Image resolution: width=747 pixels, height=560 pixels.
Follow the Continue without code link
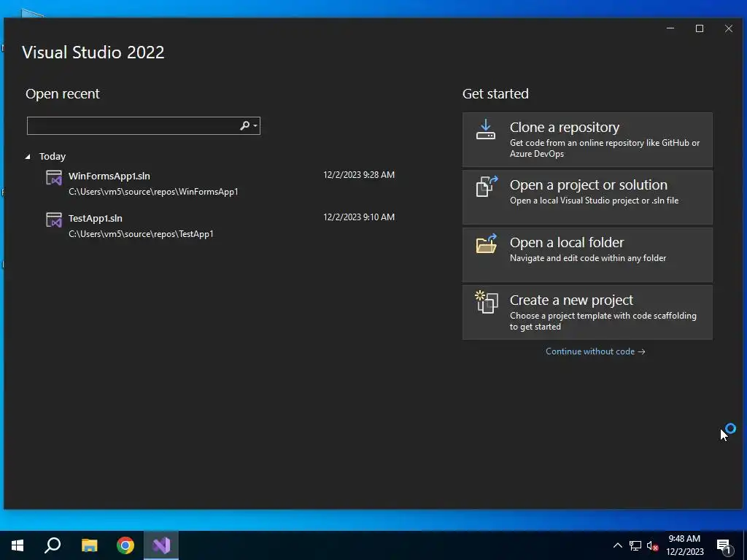coord(595,351)
